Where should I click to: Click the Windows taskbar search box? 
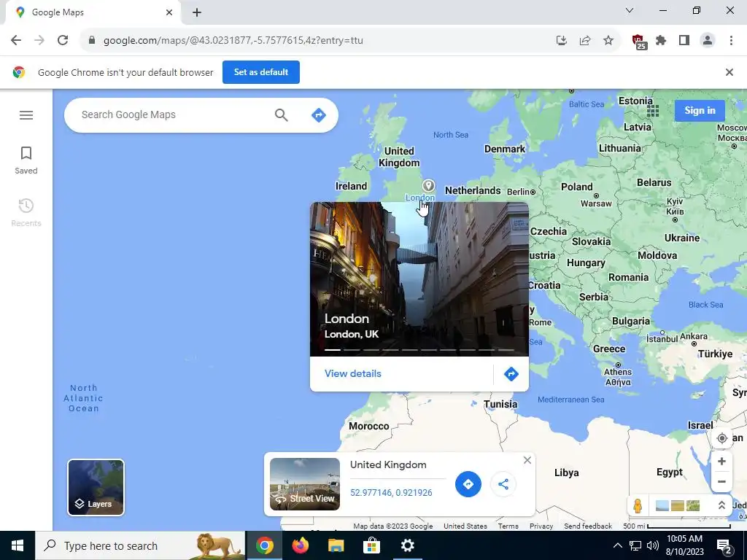(x=140, y=545)
